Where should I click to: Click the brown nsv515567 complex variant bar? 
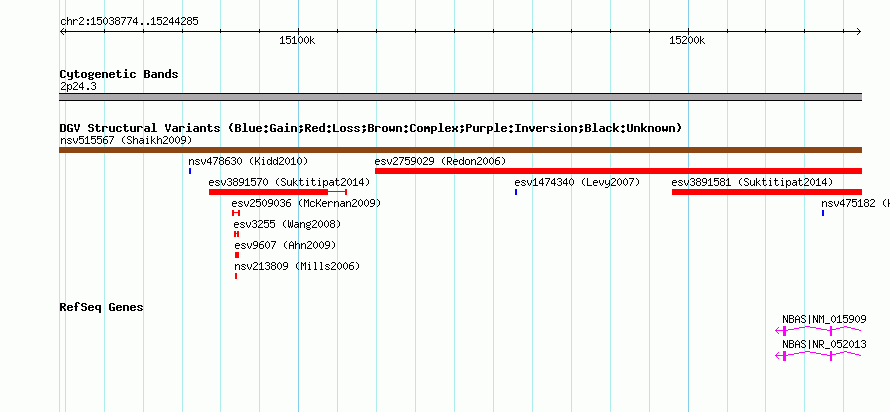460,150
